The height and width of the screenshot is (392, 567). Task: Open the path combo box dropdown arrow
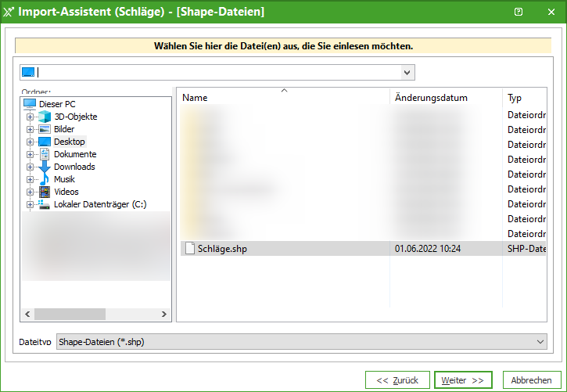[407, 73]
